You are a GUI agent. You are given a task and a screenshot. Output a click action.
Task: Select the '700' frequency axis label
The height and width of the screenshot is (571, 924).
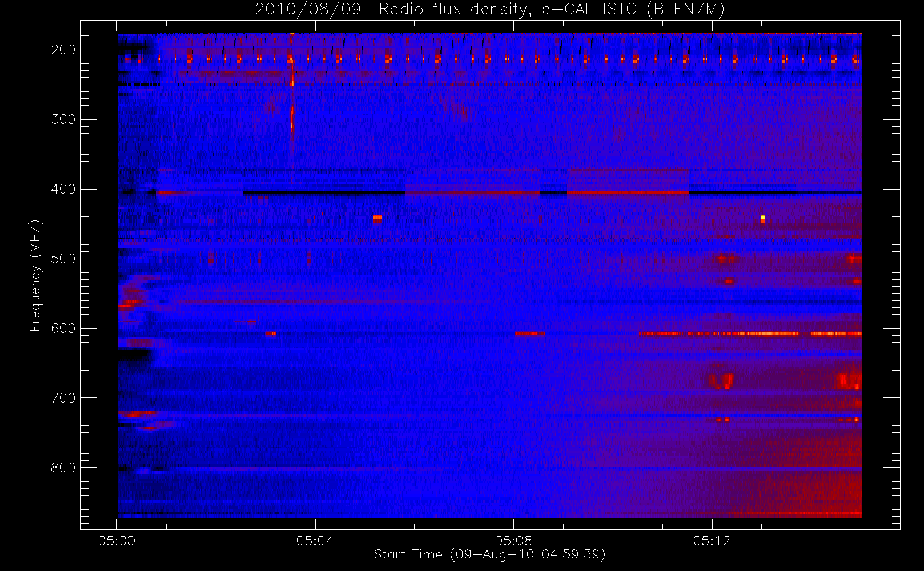(x=63, y=398)
